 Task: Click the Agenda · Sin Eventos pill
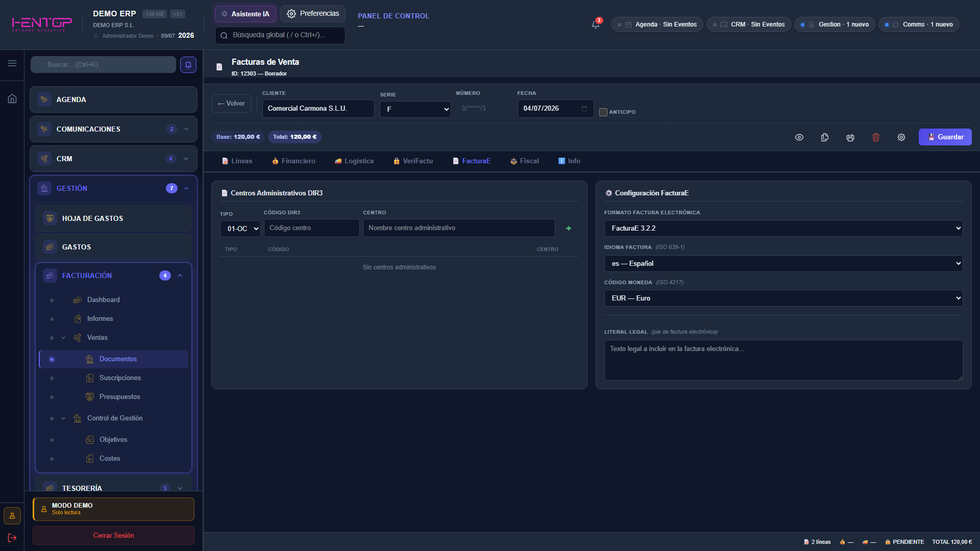[657, 24]
